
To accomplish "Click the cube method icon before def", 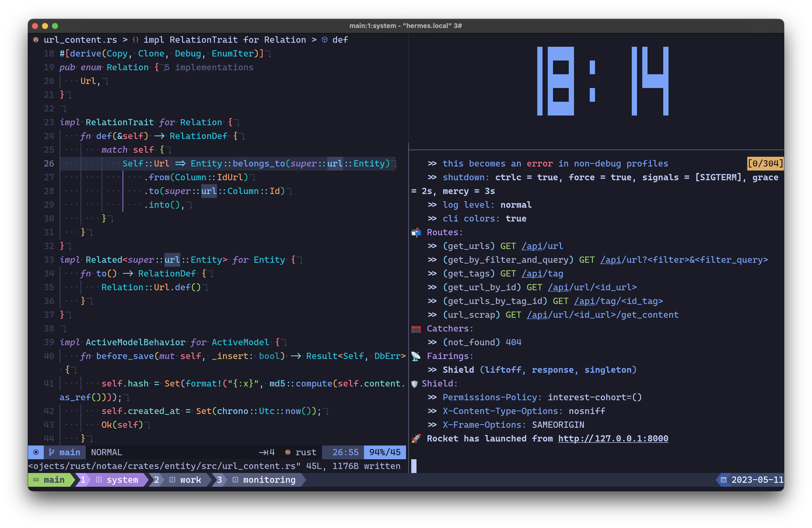I will (x=325, y=40).
